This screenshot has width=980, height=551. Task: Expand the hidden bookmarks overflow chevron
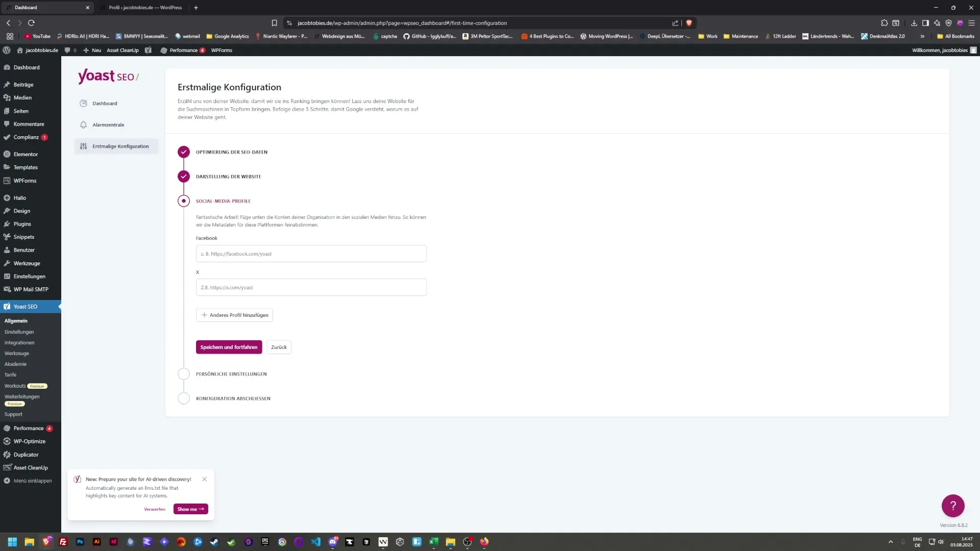[x=922, y=36]
